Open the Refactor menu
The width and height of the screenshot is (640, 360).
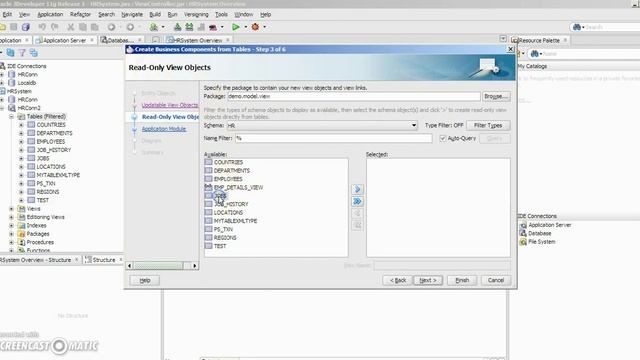point(80,14)
